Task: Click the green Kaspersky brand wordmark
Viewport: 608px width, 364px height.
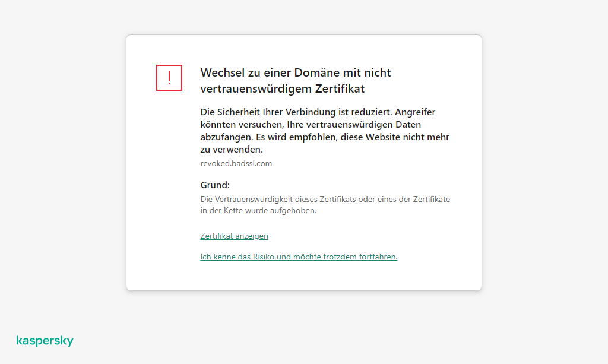Action: [45, 340]
